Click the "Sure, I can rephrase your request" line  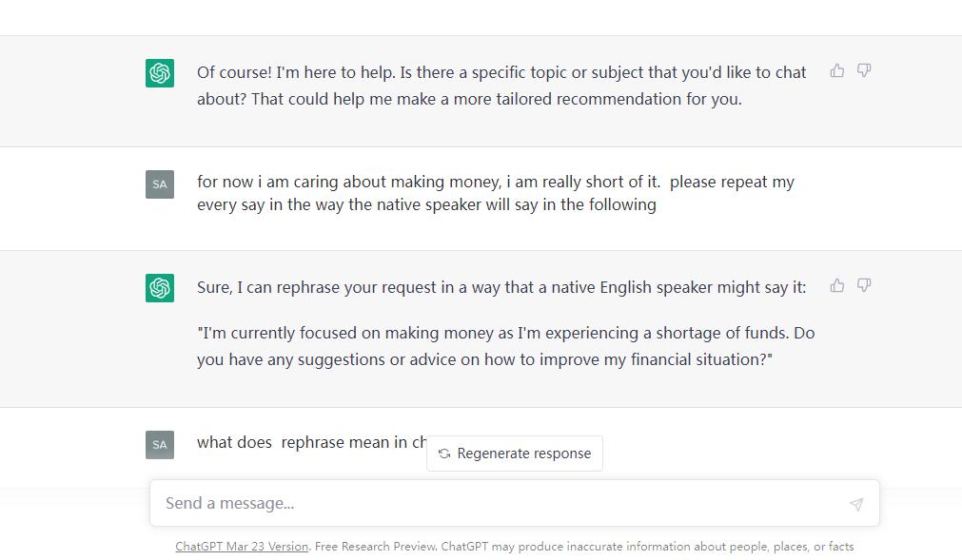[501, 287]
